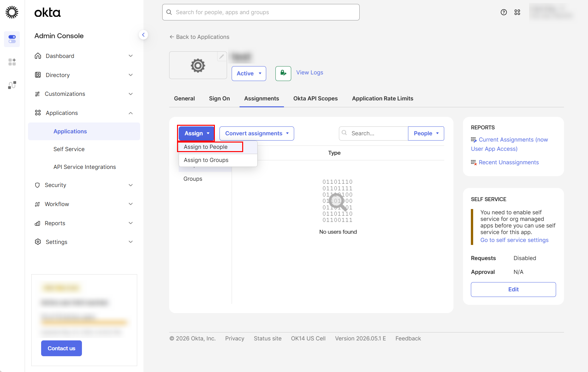Open the Admin Console toggle icon in left rail
This screenshot has height=372, width=588.
pos(12,39)
